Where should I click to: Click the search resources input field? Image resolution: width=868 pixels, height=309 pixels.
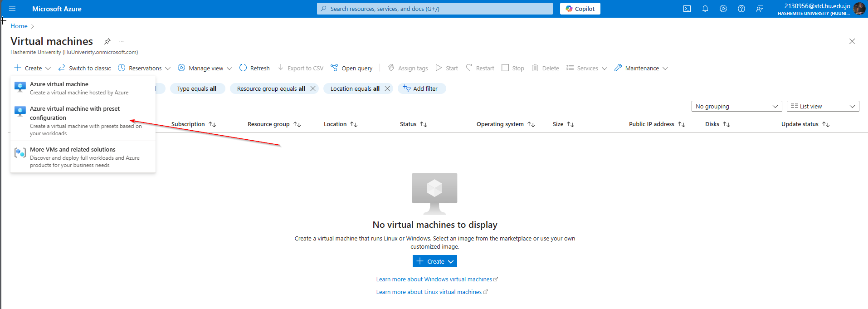[434, 9]
